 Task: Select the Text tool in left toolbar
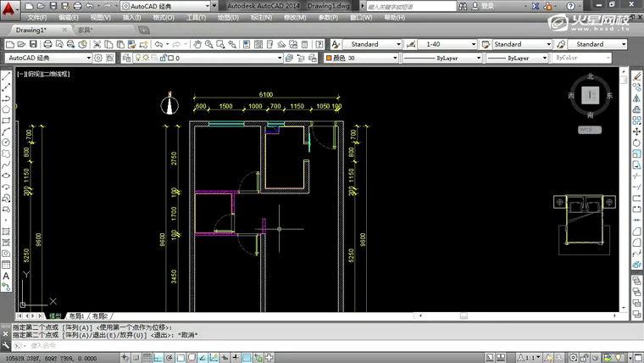(x=6, y=276)
